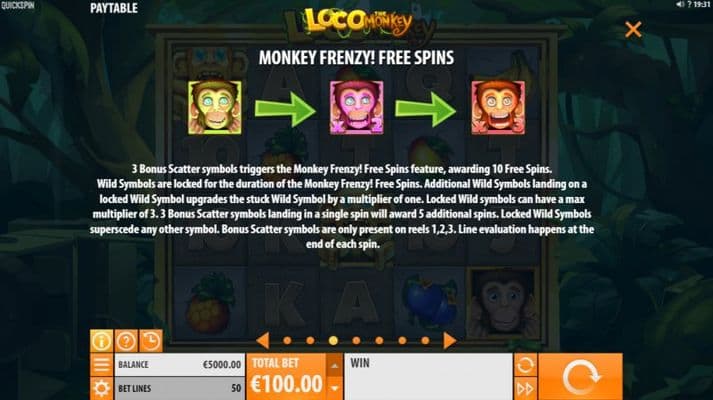Click the autoplay circular arrows icon
The height and width of the screenshot is (400, 713).
coord(525,365)
